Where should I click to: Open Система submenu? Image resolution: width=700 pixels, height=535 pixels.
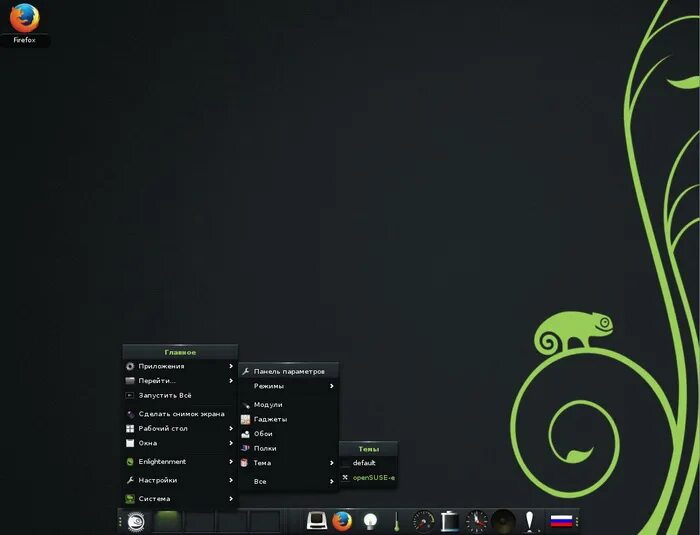pyautogui.click(x=180, y=499)
